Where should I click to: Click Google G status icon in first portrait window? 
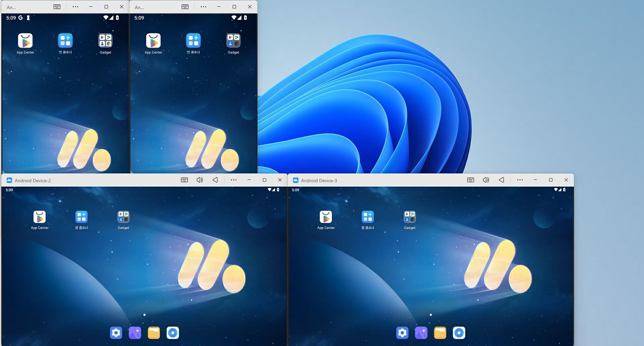pyautogui.click(x=20, y=18)
